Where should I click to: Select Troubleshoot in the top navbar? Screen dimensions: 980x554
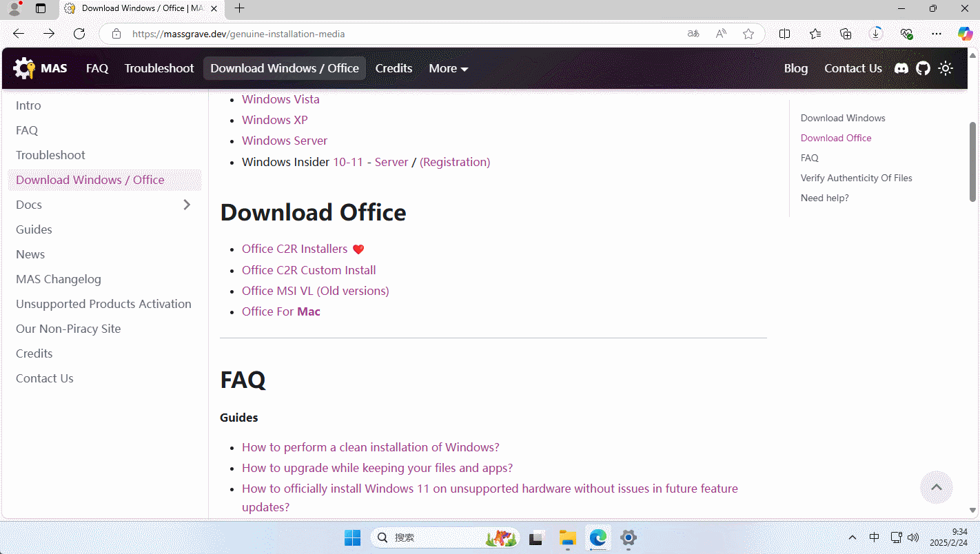pyautogui.click(x=159, y=68)
